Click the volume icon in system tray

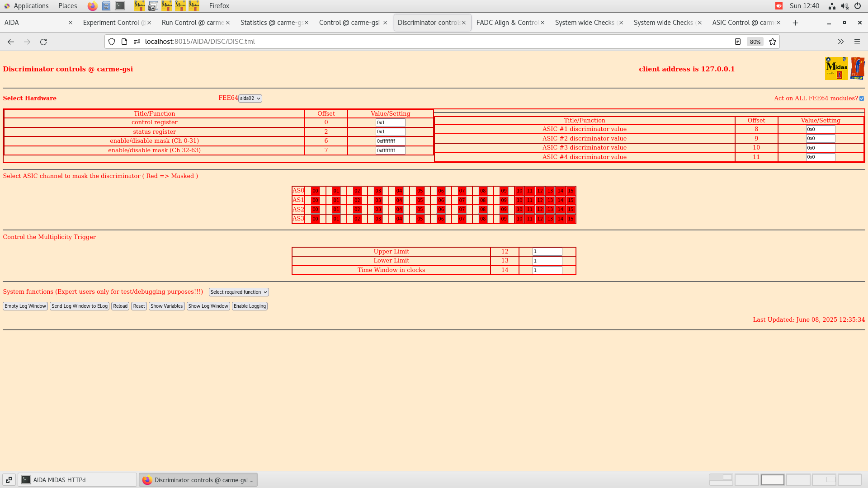click(x=845, y=6)
